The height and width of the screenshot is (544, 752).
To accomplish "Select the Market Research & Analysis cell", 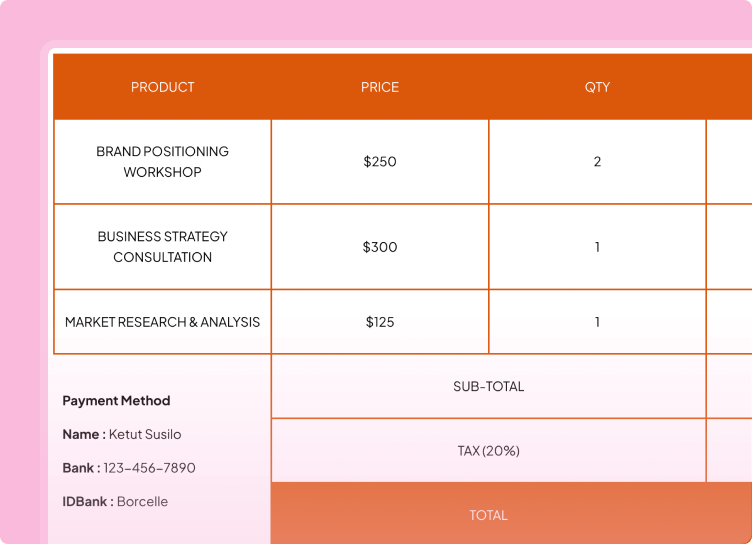I will pos(162,322).
